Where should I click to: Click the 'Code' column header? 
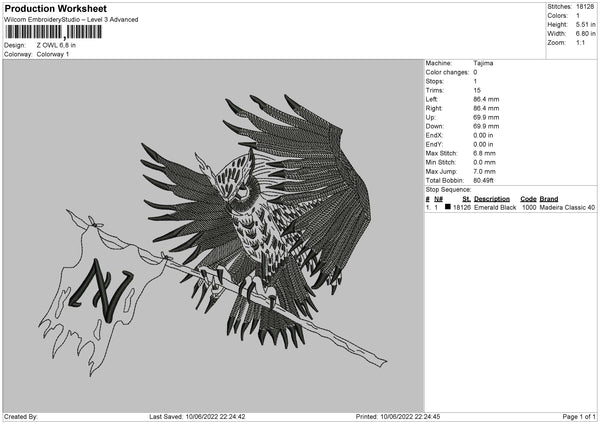pyautogui.click(x=528, y=199)
